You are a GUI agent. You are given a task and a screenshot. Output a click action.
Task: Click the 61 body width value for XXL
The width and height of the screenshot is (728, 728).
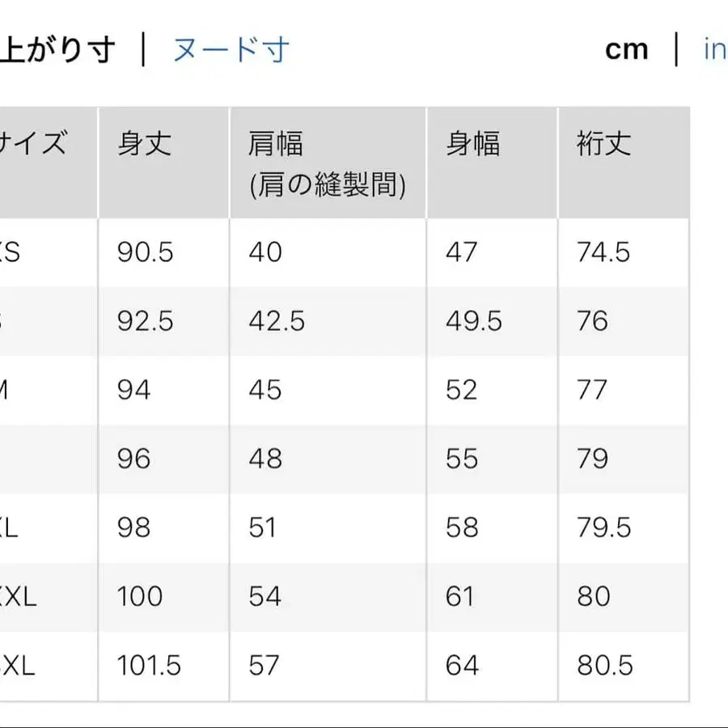click(x=459, y=597)
